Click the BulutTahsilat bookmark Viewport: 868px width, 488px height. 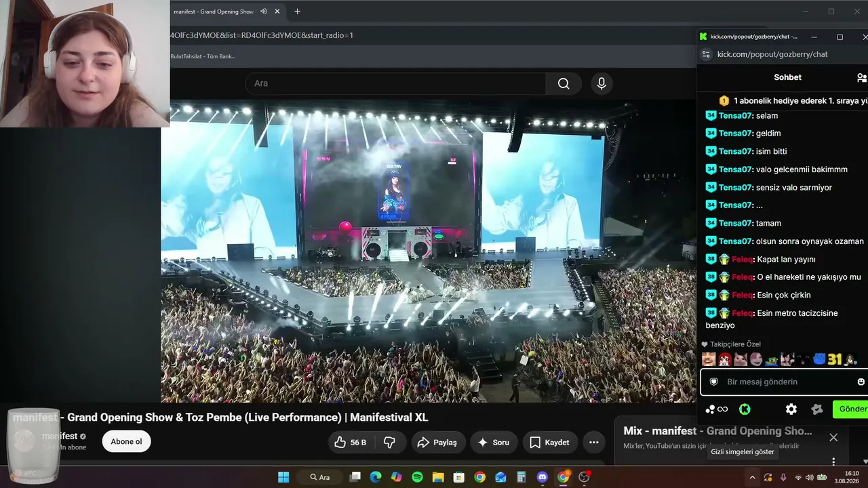pos(203,56)
